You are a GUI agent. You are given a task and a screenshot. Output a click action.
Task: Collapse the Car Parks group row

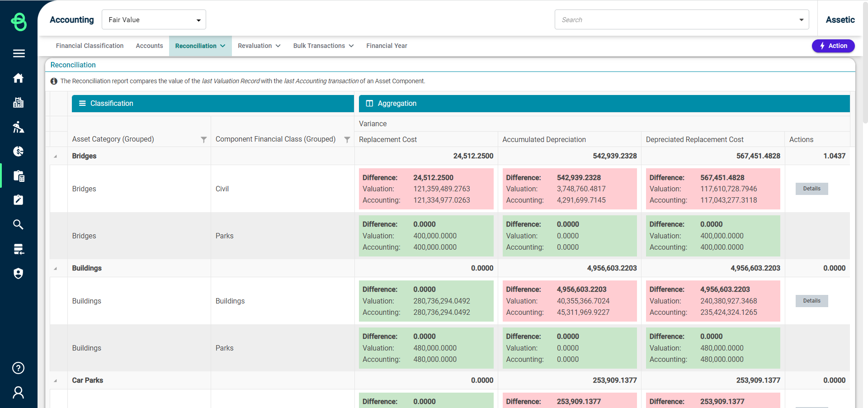[x=56, y=381]
